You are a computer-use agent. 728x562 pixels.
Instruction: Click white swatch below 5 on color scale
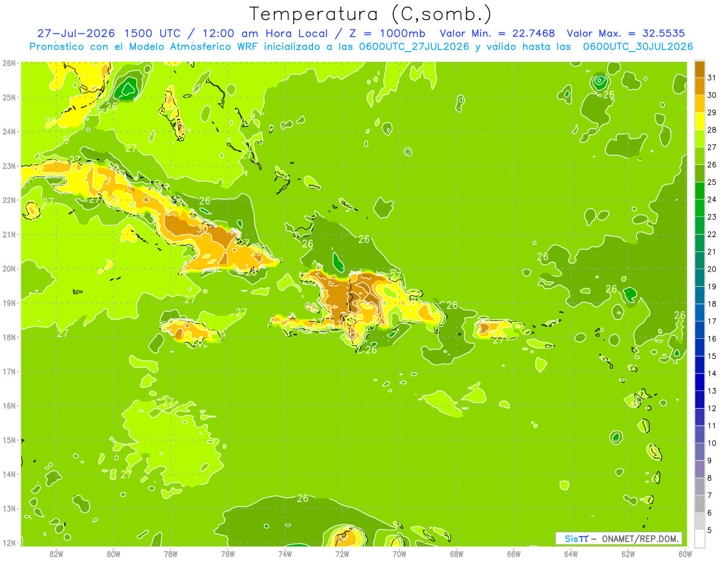click(x=699, y=538)
